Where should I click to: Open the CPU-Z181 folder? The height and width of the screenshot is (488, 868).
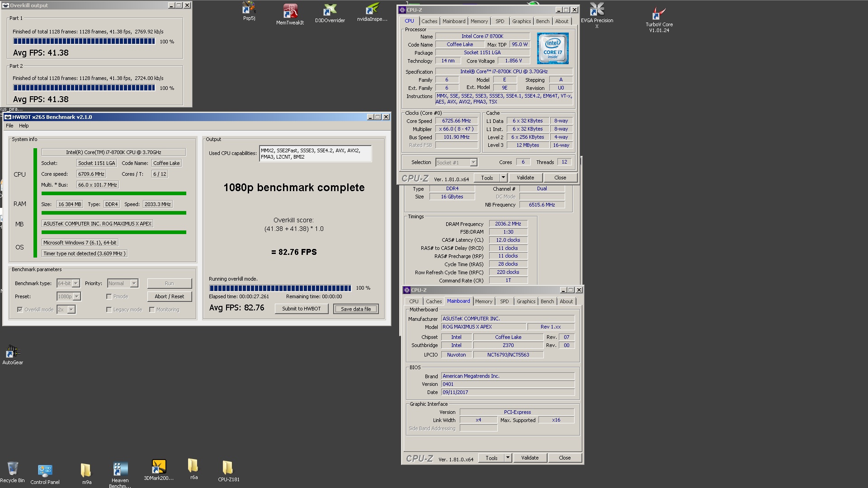click(x=228, y=471)
